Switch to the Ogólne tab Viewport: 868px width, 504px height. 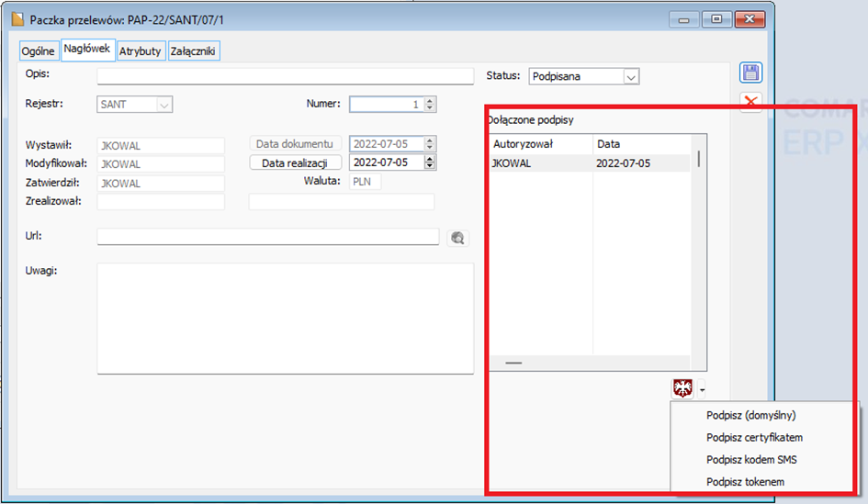pos(39,50)
